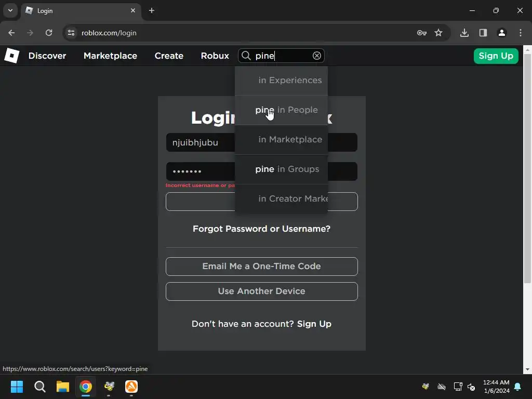Click the muted volume tray icon
This screenshot has width=532, height=399.
[x=471, y=387]
